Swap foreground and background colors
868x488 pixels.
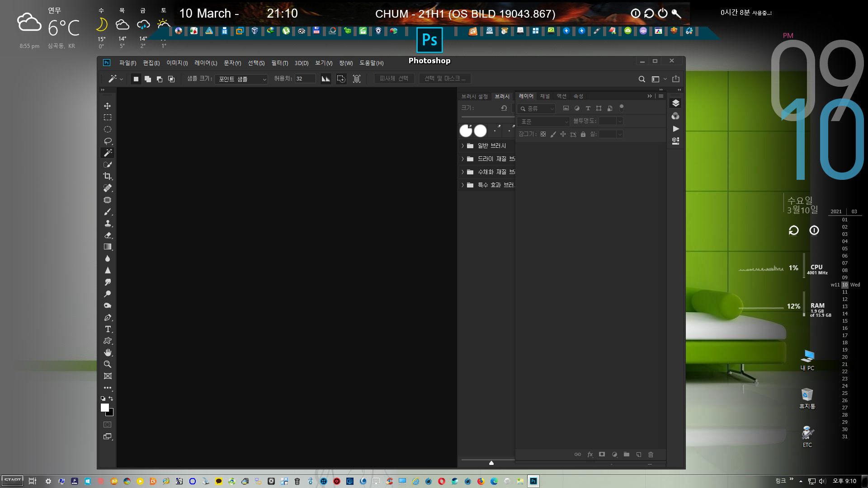tap(111, 399)
